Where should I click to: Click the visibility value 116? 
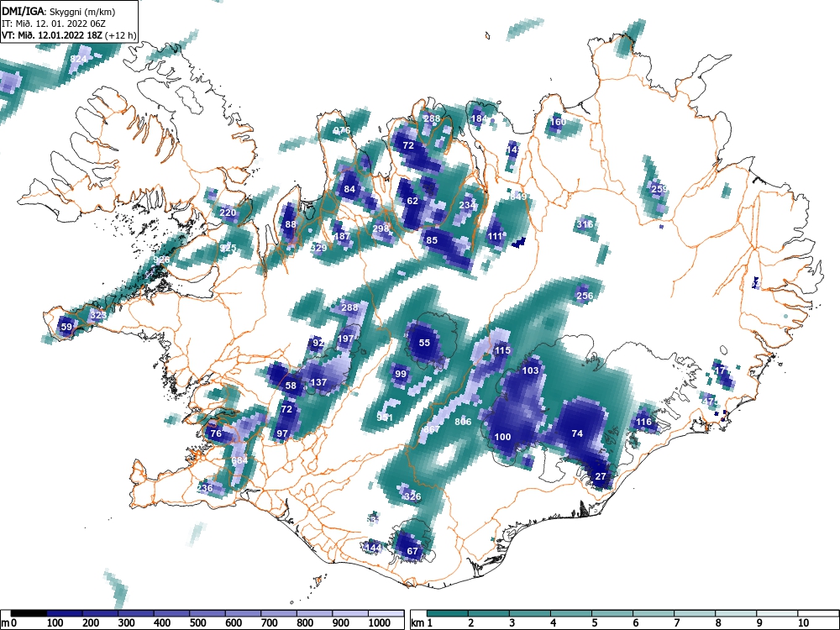(644, 422)
